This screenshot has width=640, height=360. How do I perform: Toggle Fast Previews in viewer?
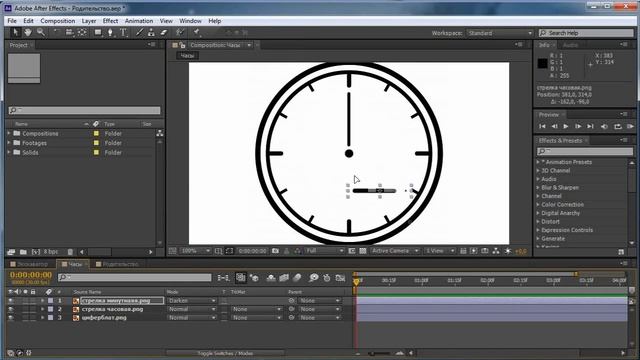coord(474,251)
